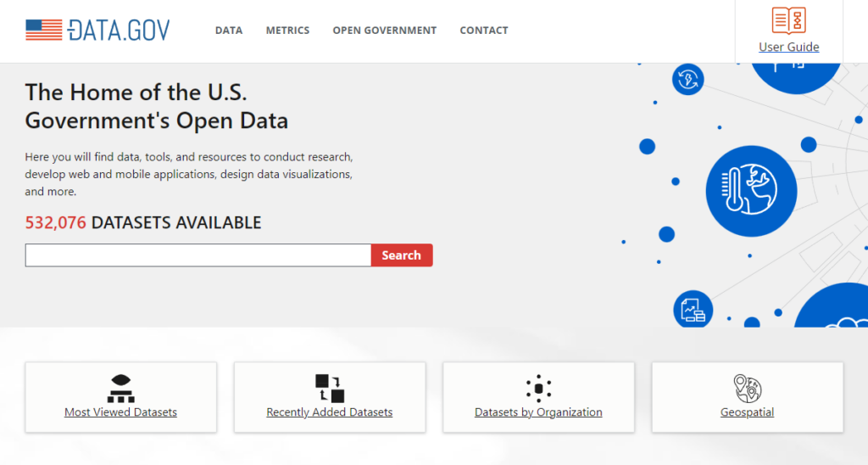The image size is (868, 465).
Task: Open the Datasets by Organization link
Action: point(538,412)
